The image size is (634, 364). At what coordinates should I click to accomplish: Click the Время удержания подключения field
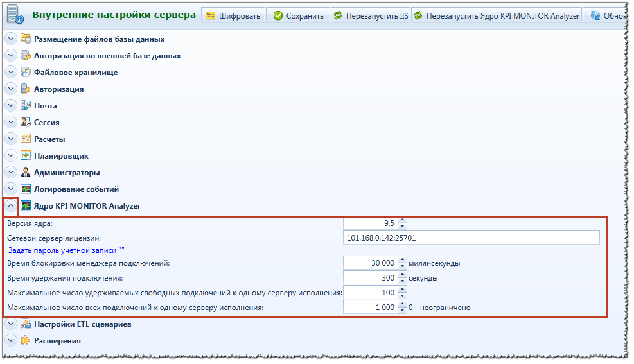click(371, 278)
